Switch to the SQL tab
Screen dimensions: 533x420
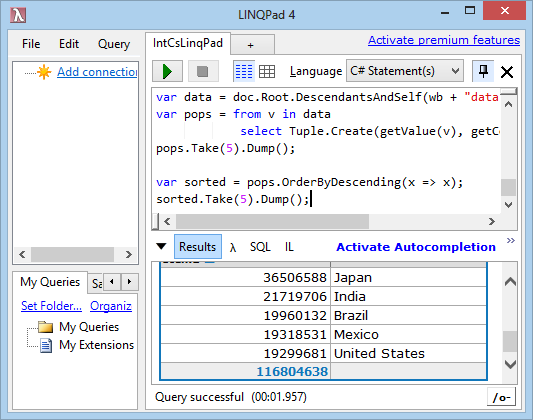tap(260, 247)
